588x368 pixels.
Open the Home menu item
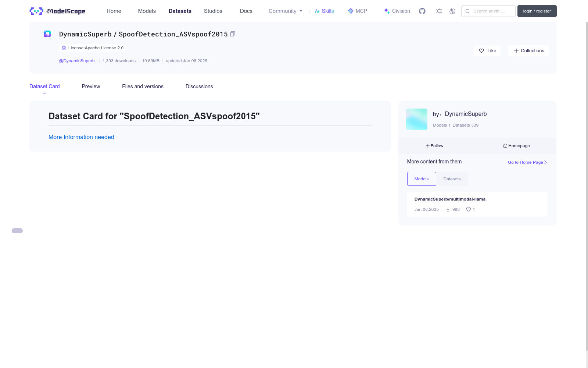click(114, 11)
